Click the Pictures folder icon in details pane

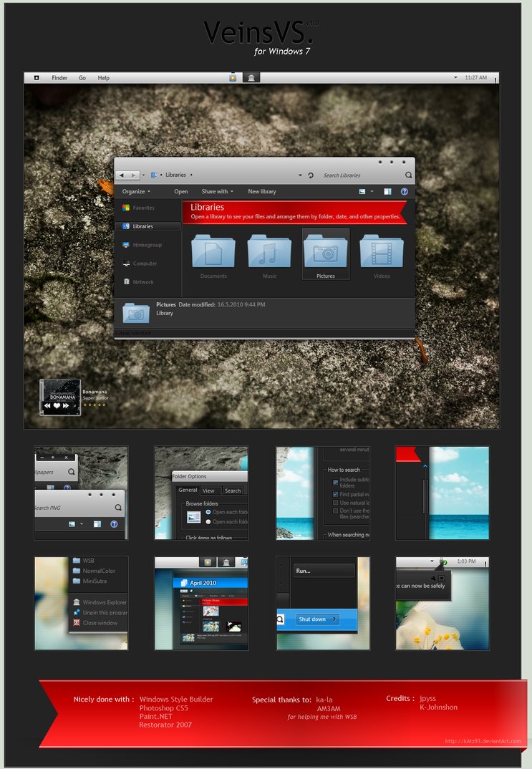tap(136, 312)
